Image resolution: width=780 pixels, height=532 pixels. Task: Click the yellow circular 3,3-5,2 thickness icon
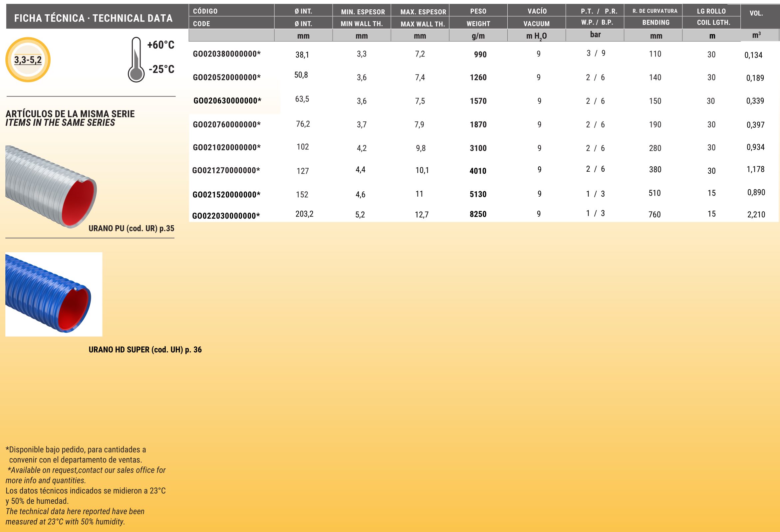tap(28, 60)
